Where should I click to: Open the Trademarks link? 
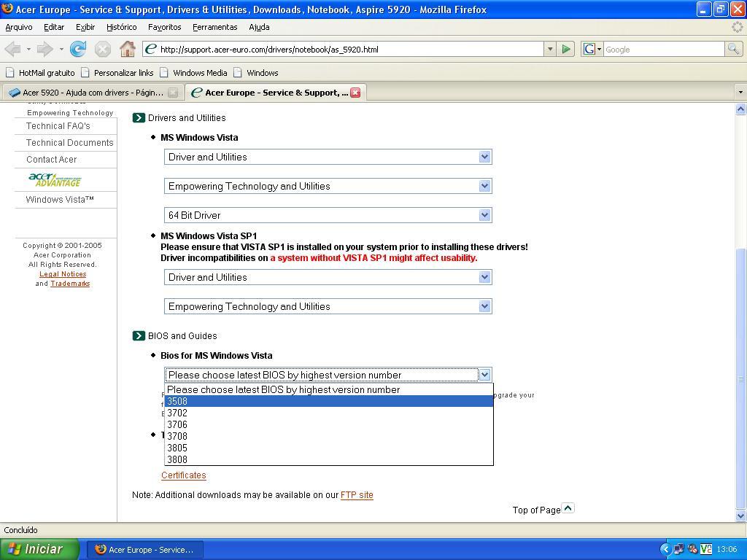[x=70, y=284]
